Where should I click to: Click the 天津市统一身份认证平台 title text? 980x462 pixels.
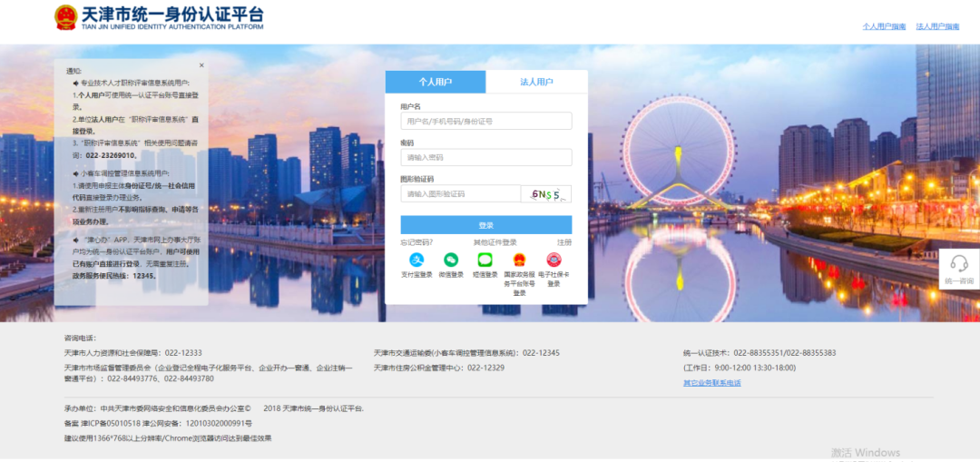tap(172, 15)
